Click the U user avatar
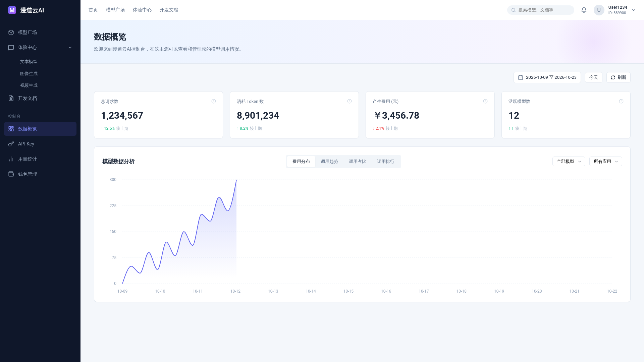The width and height of the screenshot is (644, 362). pyautogui.click(x=599, y=10)
